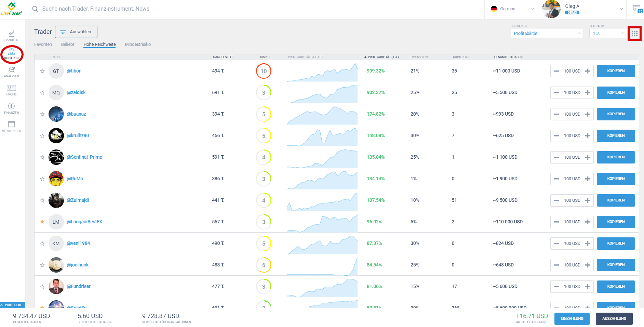Switch to the Mindestrisiko tab
The height and width of the screenshot is (327, 644).
(x=138, y=44)
